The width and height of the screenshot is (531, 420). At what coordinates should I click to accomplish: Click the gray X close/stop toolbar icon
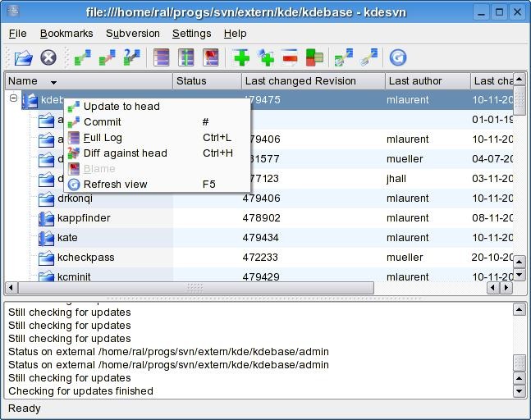[48, 57]
